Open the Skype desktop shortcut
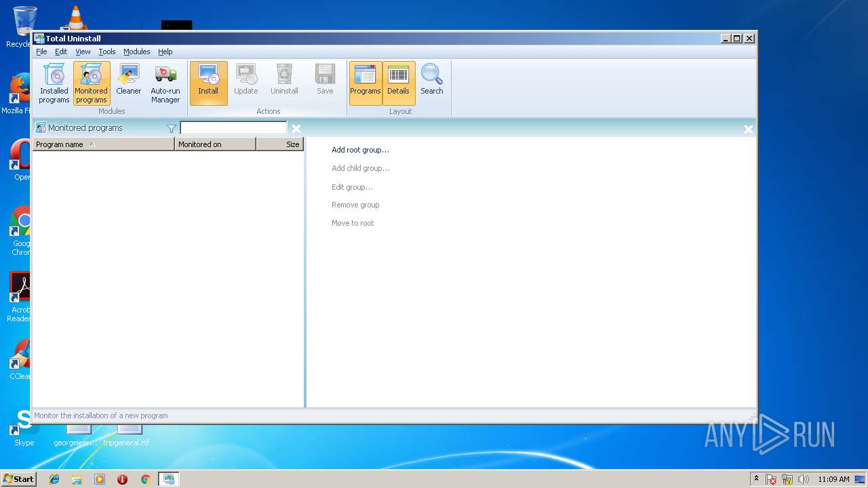868x488 pixels. (24, 428)
